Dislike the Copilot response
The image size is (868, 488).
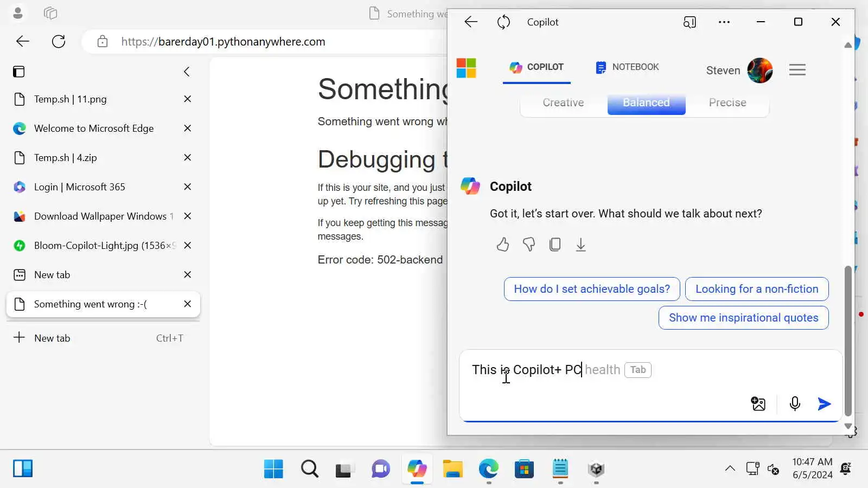[529, 245]
